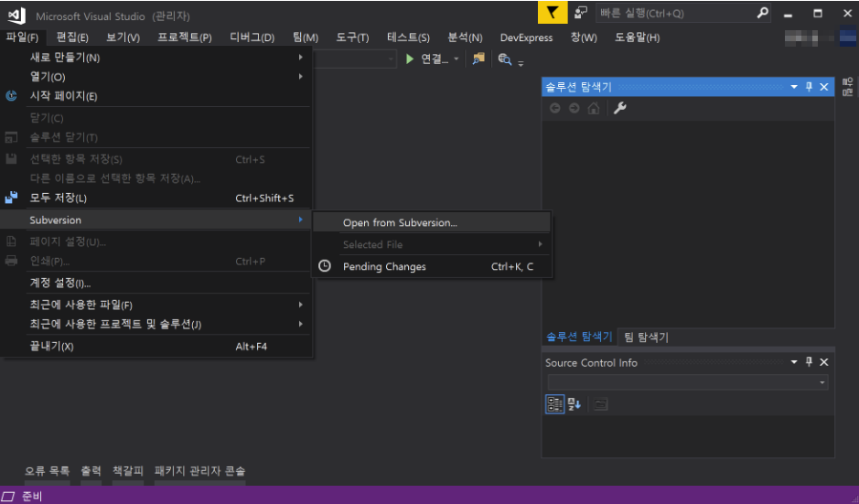Choose Open from Subversion...
Screen dimensions: 859x504
point(432,222)
